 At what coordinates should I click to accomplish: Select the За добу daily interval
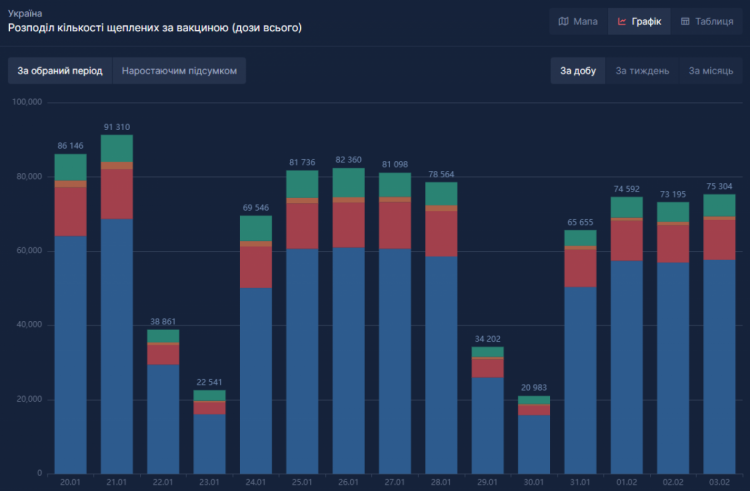click(x=577, y=71)
